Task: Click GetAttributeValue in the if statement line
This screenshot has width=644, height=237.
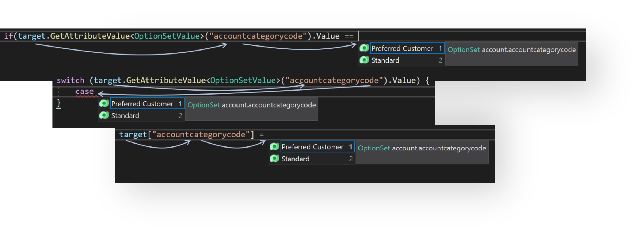Action: pos(90,36)
